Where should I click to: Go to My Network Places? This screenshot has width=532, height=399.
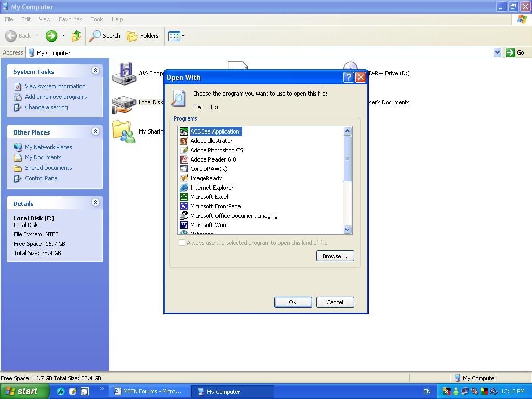click(48, 147)
